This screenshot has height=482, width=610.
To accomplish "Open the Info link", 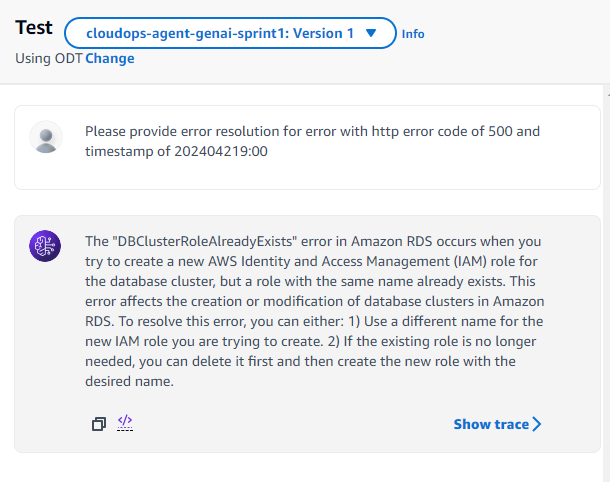I will pos(413,34).
